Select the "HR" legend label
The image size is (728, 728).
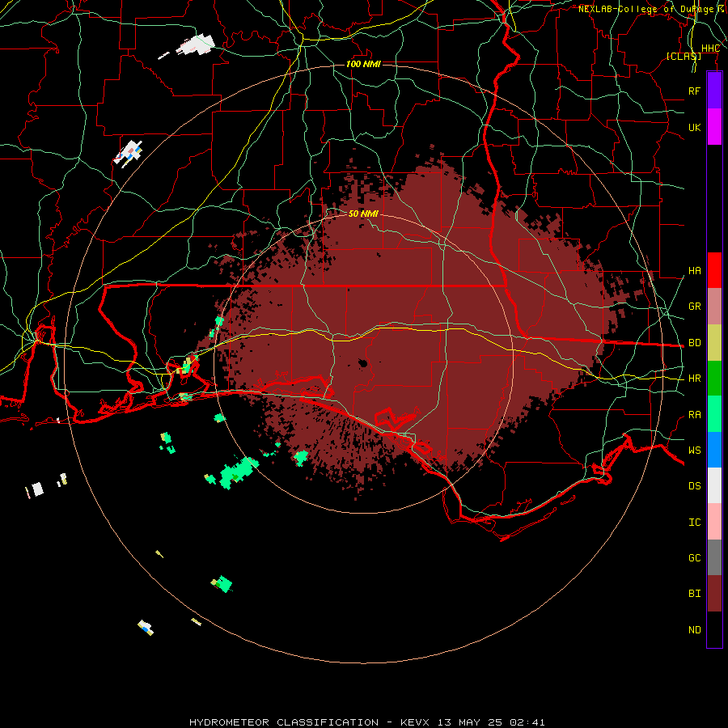click(x=694, y=379)
